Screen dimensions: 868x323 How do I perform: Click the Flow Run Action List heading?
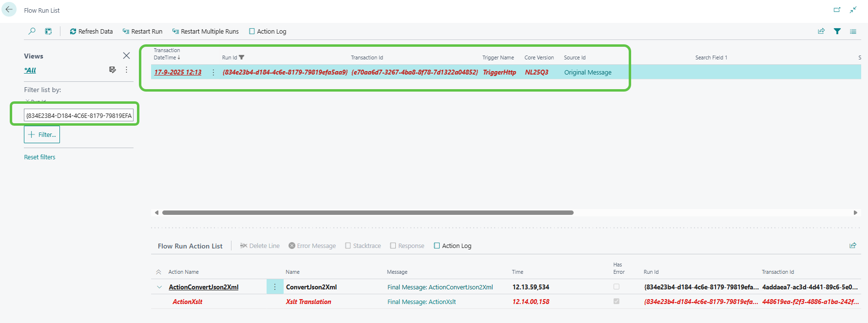tap(190, 246)
